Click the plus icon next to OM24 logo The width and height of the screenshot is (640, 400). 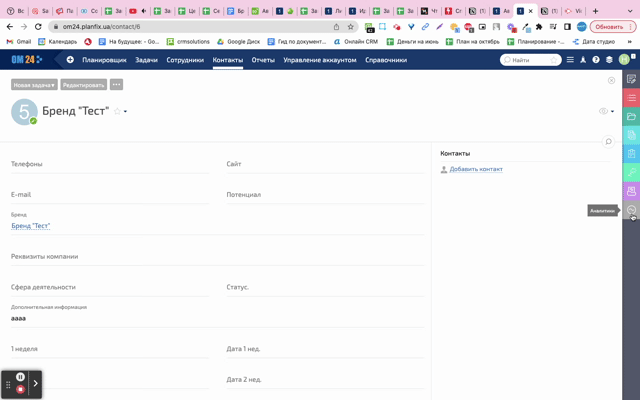click(70, 60)
